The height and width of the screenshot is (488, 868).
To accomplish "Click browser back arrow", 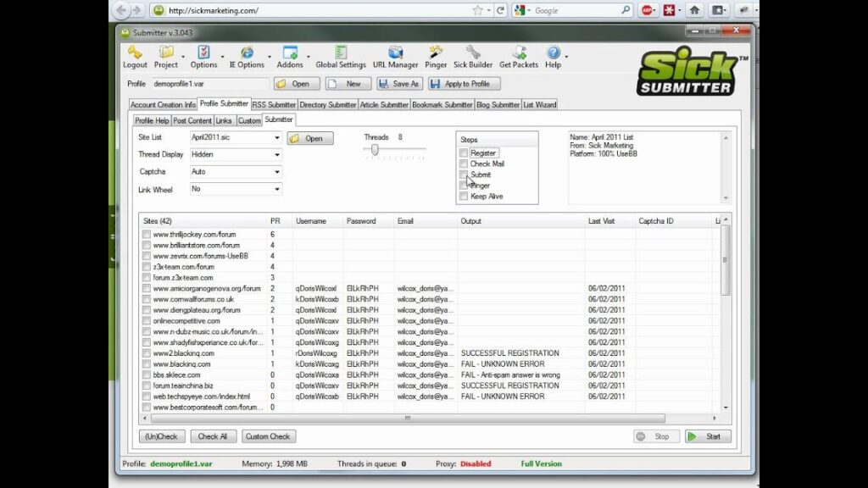I will [120, 10].
